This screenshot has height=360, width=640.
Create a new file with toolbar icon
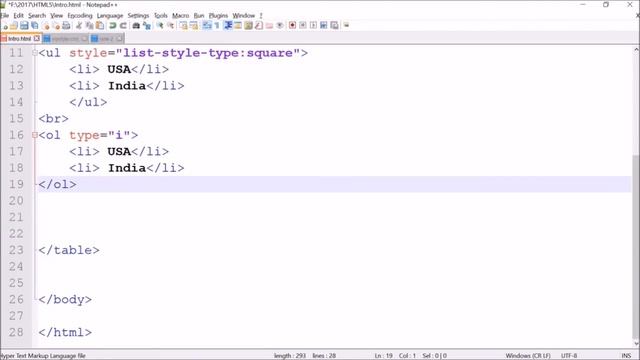5,26
